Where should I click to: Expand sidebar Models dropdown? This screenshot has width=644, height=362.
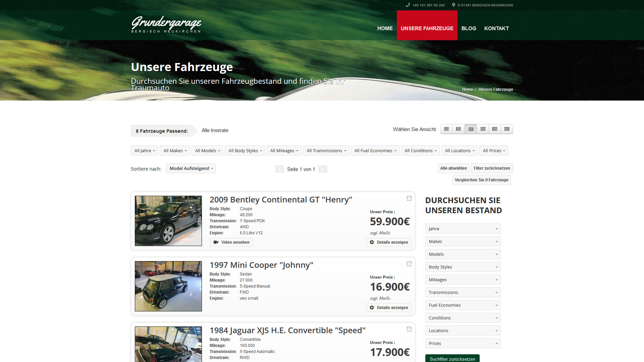coord(463,254)
